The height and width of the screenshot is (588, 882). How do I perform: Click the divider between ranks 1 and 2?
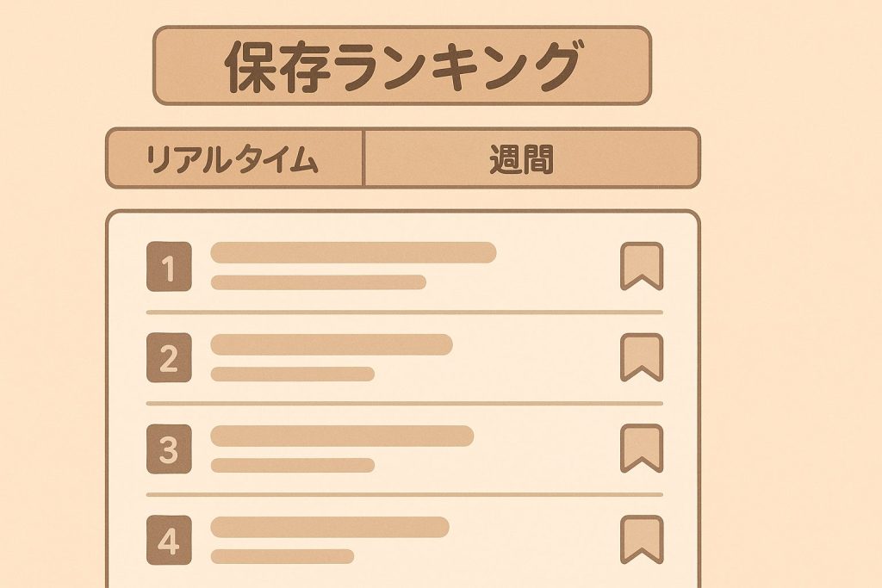click(x=405, y=312)
